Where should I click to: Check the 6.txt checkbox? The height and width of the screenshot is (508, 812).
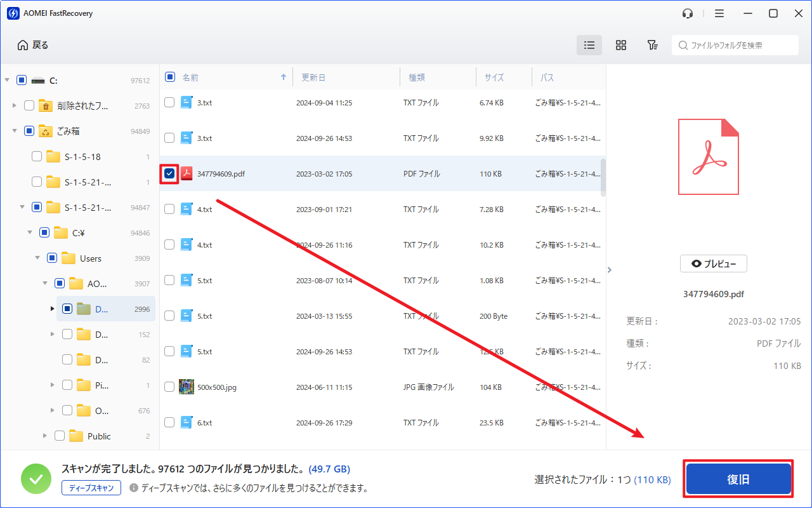pyautogui.click(x=169, y=422)
